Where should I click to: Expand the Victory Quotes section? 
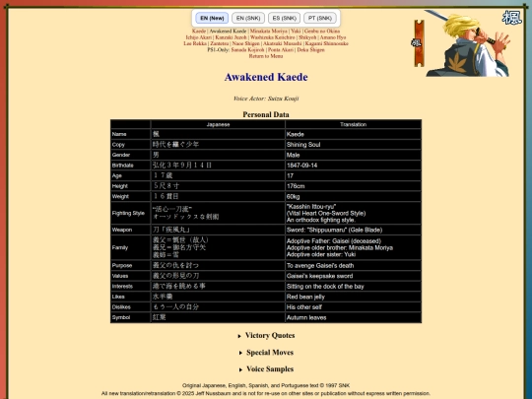266,336
